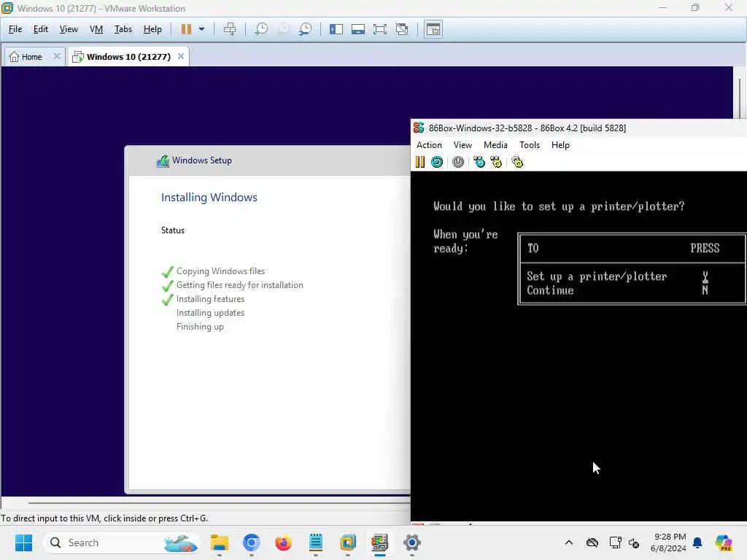Click the console view icon in VMware
Image resolution: width=747 pixels, height=560 pixels.
point(433,29)
